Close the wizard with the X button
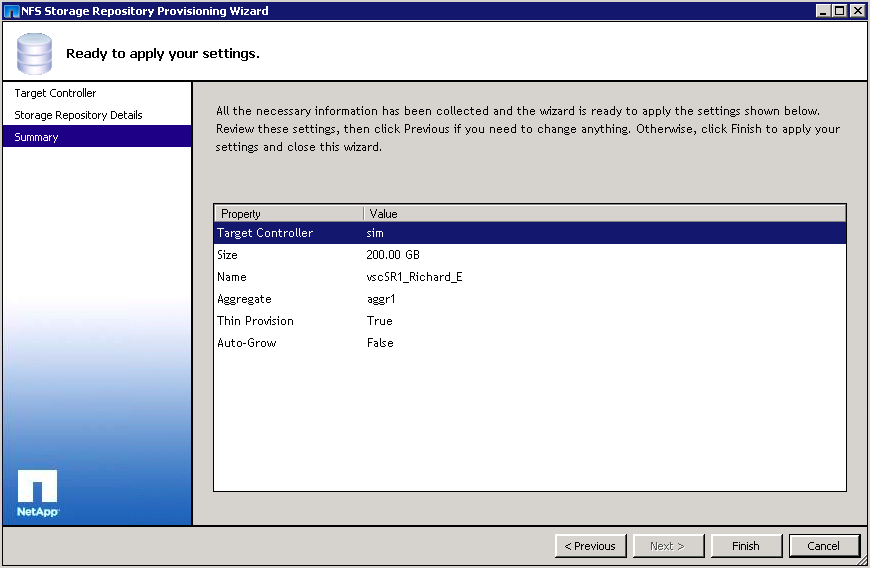 click(x=857, y=11)
